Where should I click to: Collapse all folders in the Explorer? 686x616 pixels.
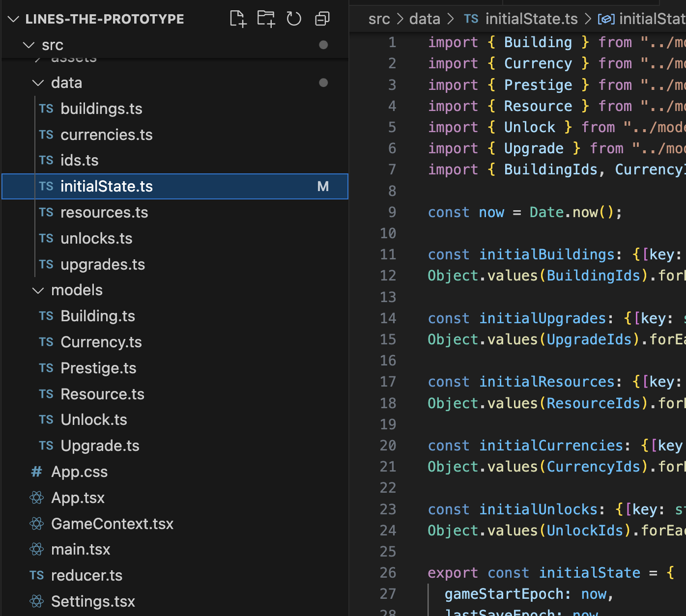[x=322, y=19]
